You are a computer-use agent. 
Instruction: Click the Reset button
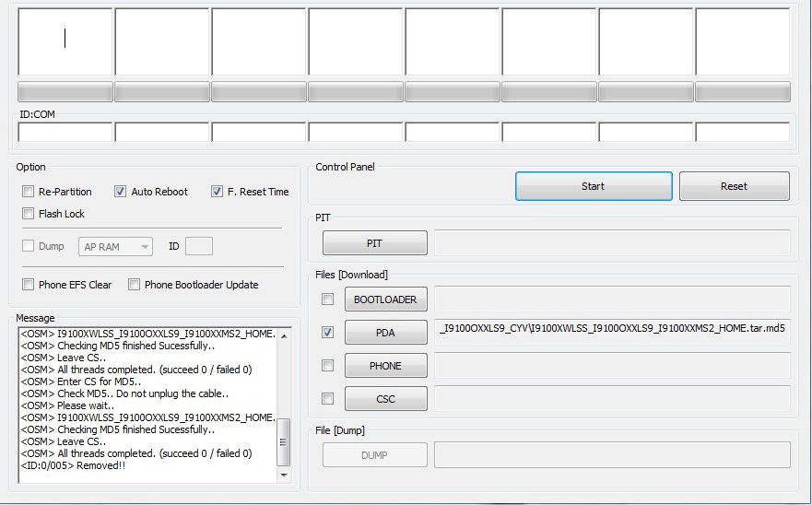coord(735,186)
